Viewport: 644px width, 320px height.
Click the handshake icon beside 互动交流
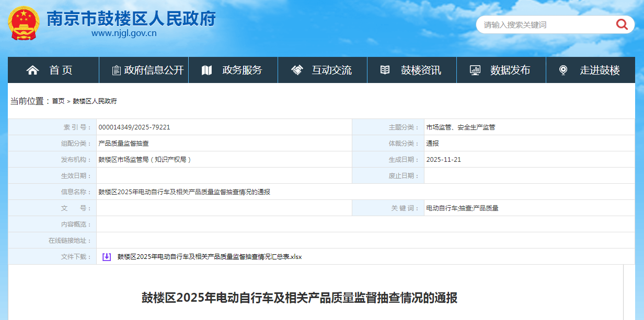tap(297, 70)
